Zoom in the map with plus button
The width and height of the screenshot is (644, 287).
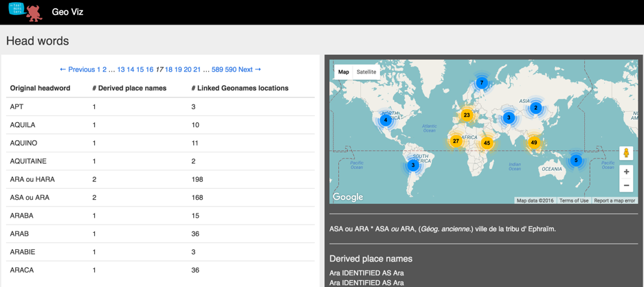pyautogui.click(x=625, y=172)
